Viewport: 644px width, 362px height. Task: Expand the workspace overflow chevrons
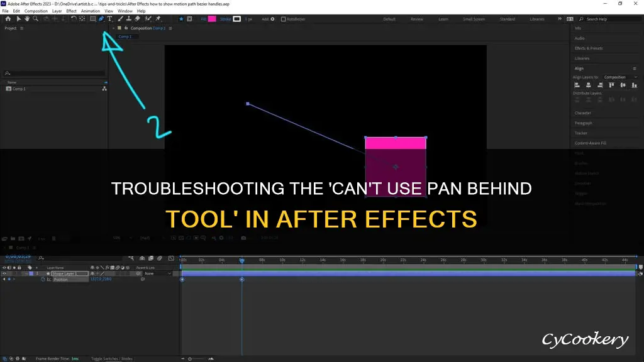(x=559, y=19)
